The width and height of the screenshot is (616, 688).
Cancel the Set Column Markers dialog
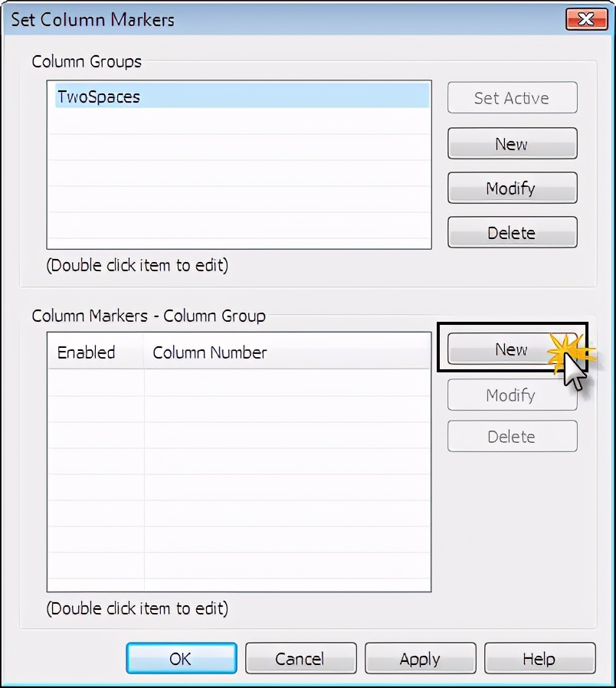pos(300,658)
